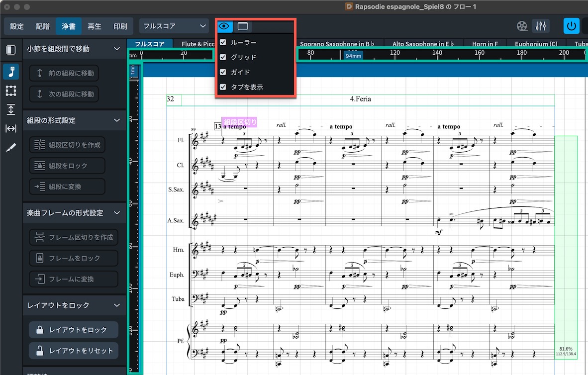Uncheck the タブを表示 checkbox

click(x=223, y=87)
